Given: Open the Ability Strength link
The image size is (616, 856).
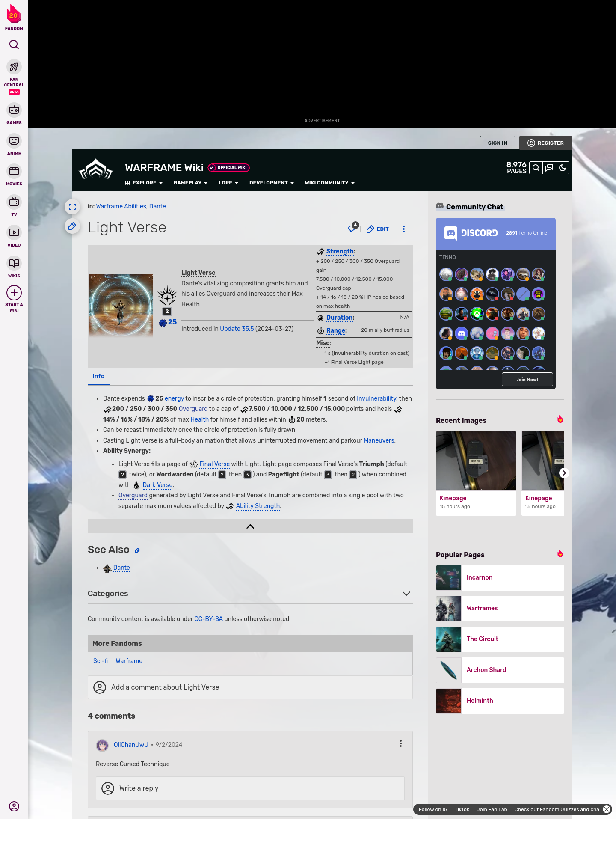Looking at the screenshot, I should pyautogui.click(x=258, y=506).
